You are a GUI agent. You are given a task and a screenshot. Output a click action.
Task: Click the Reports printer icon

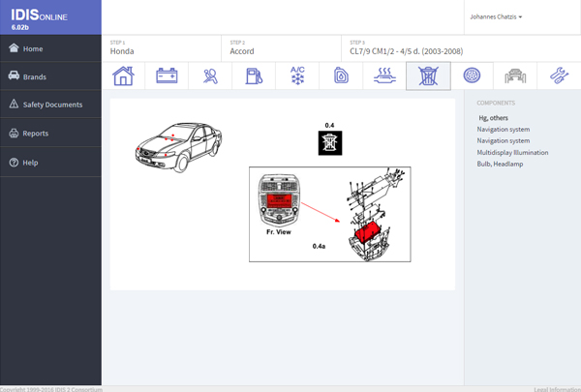(14, 133)
